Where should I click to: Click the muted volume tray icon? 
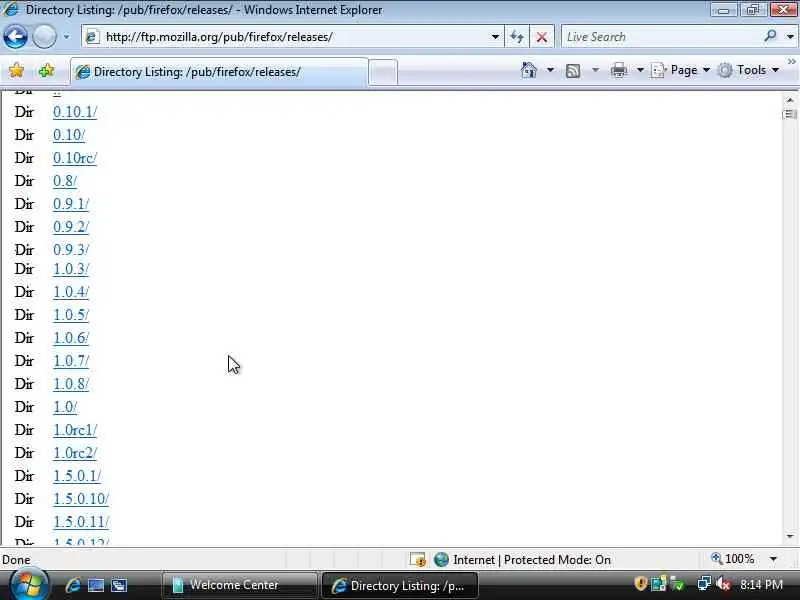point(723,583)
